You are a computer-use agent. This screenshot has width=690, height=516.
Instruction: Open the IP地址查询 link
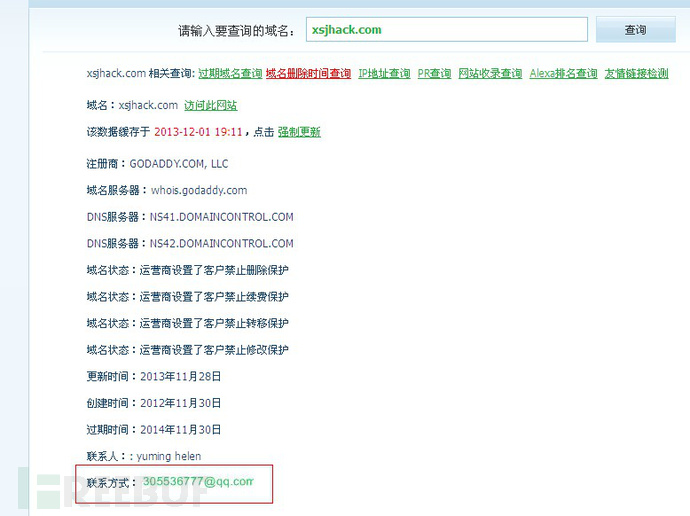[x=384, y=73]
